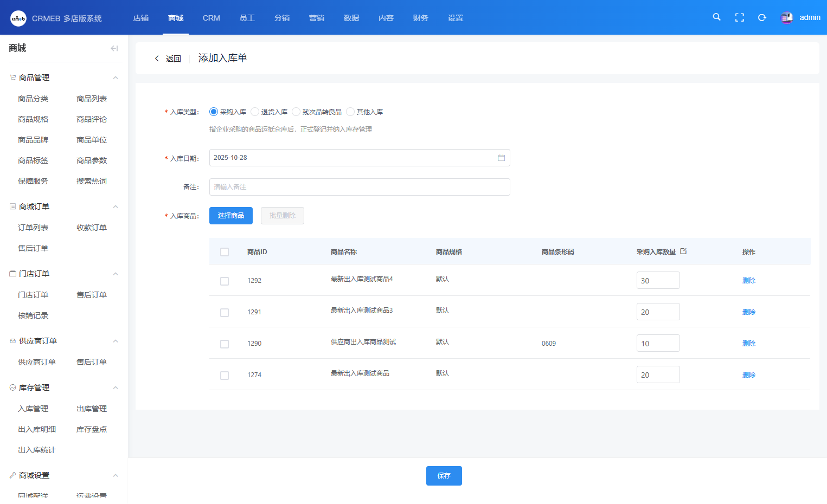Collapse the 商城订单 section chevron
Image resolution: width=827 pixels, height=504 pixels.
(116, 207)
